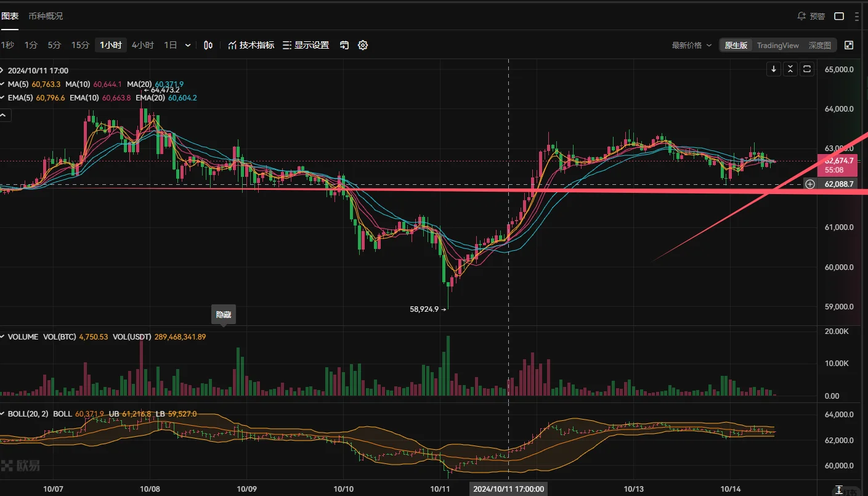Open 显示设置 display settings
Image resolution: width=868 pixels, height=496 pixels.
[306, 45]
